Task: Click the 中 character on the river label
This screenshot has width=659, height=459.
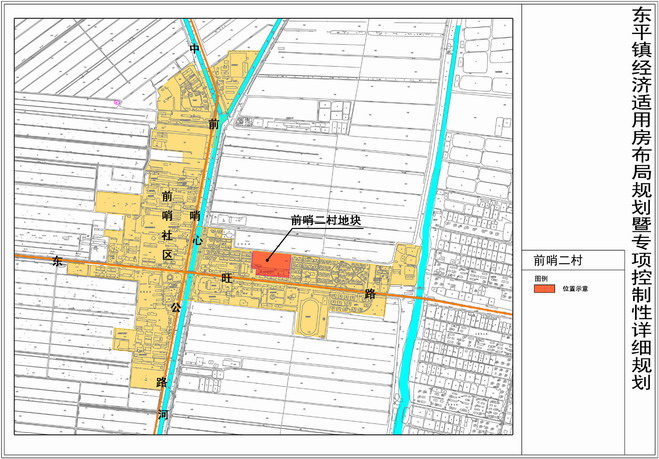Action: tap(194, 48)
